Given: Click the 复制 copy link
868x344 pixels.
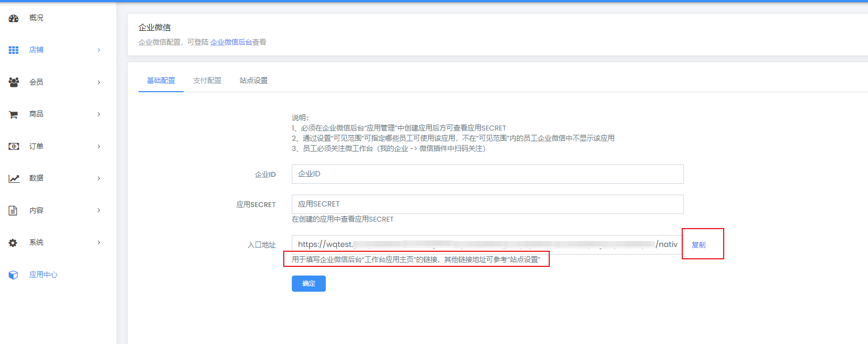Looking at the screenshot, I should [x=698, y=245].
